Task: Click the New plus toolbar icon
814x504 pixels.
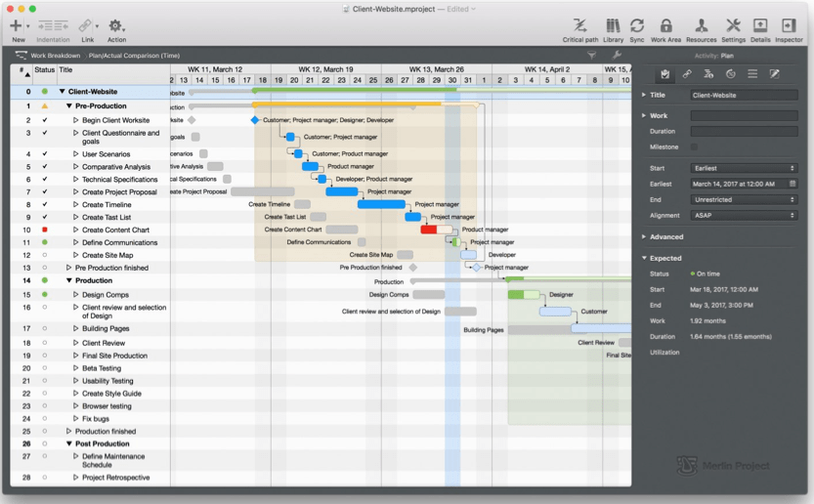Action: click(16, 25)
